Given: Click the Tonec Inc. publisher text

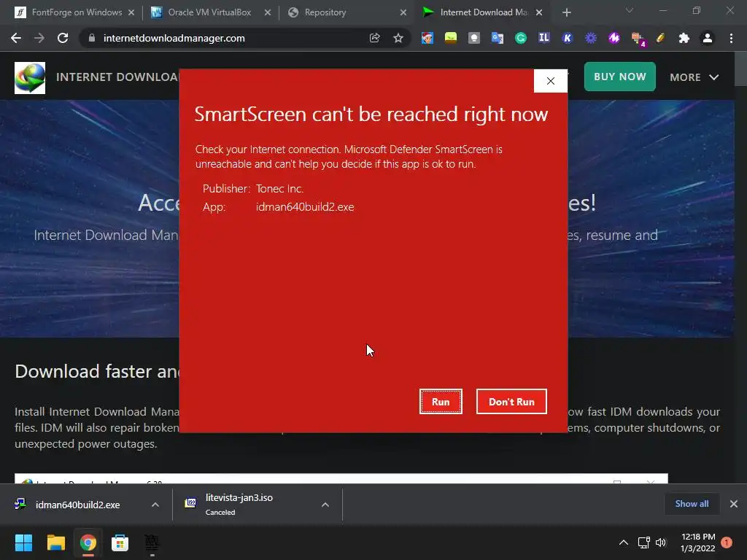Looking at the screenshot, I should [x=279, y=189].
